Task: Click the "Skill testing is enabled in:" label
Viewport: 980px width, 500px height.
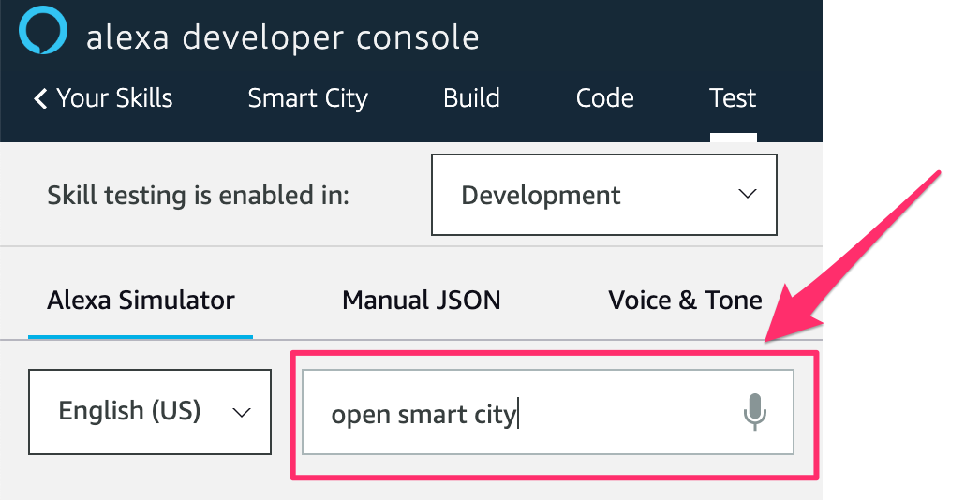Action: tap(198, 196)
